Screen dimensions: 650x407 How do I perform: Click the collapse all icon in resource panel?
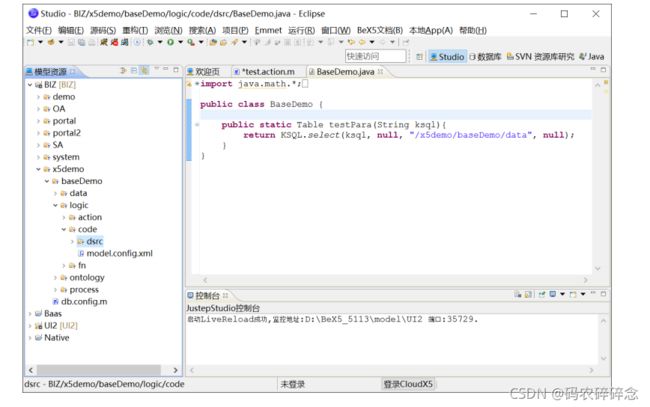click(134, 70)
